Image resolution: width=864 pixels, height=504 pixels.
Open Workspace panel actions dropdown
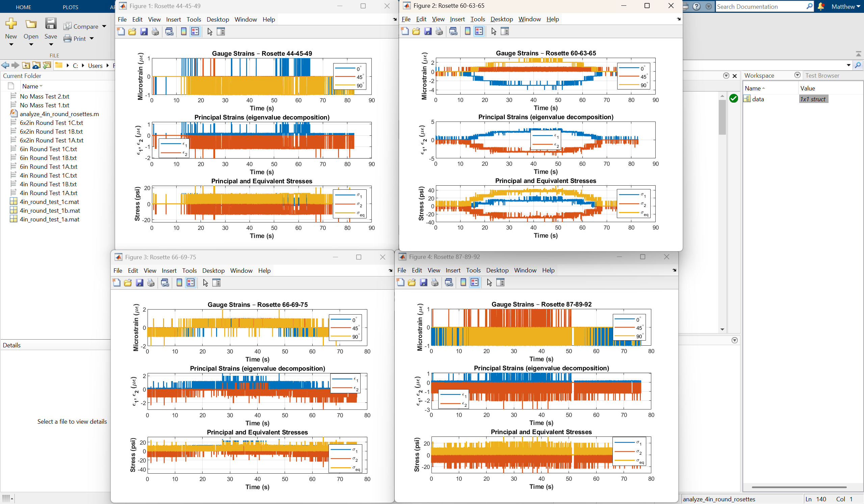[797, 75]
